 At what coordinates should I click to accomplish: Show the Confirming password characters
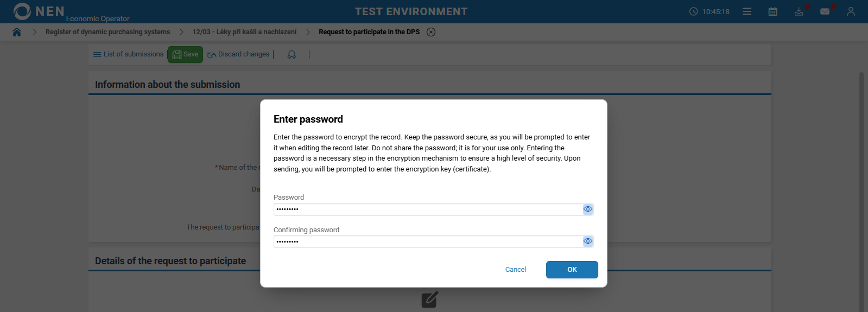pyautogui.click(x=587, y=241)
